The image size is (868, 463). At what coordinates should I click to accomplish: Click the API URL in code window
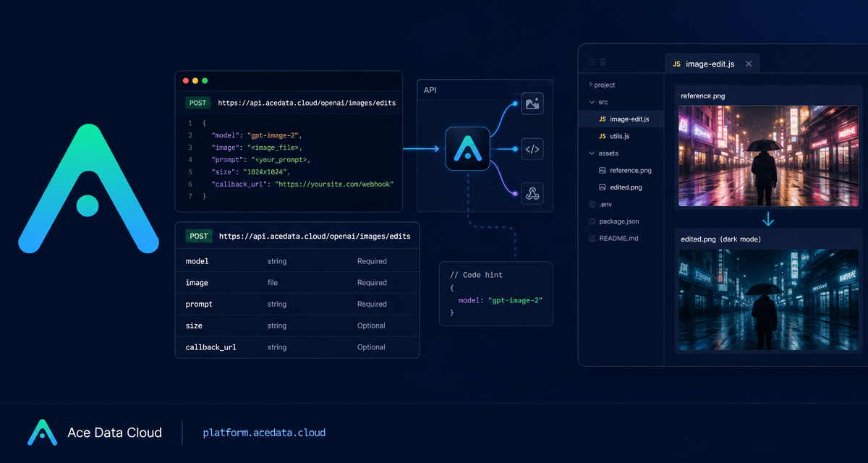(307, 103)
